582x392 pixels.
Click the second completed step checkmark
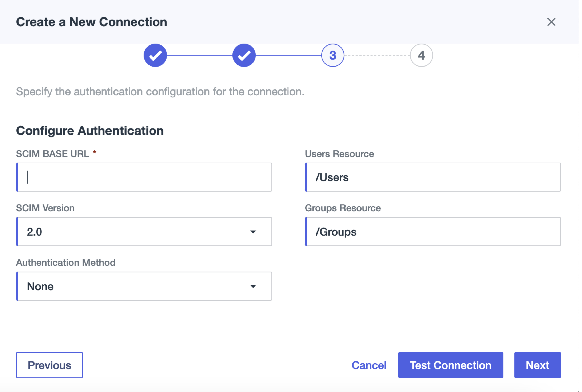(x=244, y=55)
